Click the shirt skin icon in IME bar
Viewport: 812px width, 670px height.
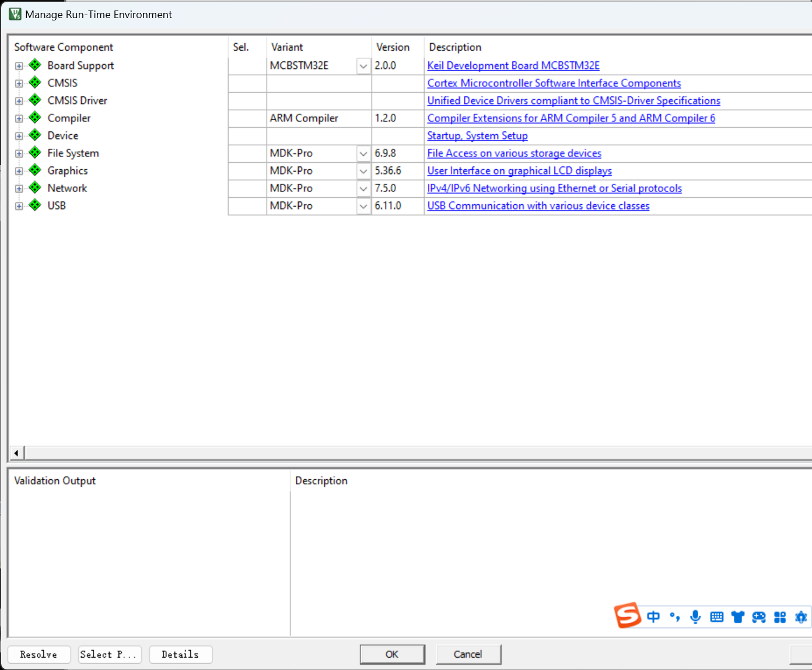[738, 617]
